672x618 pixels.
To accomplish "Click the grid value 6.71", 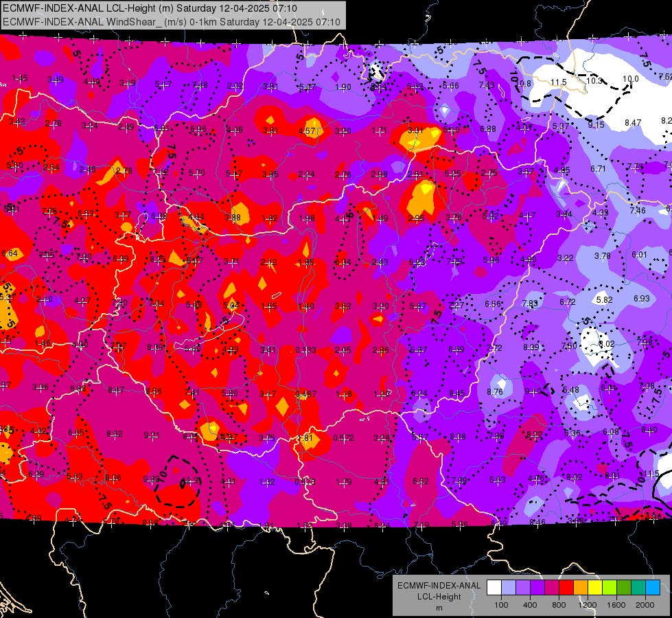I will click(598, 168).
